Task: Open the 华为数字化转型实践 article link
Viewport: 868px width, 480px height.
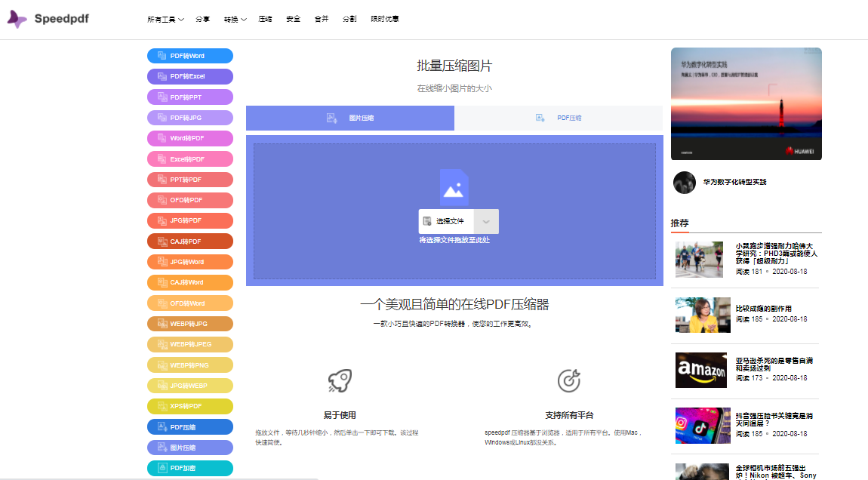Action: 734,182
